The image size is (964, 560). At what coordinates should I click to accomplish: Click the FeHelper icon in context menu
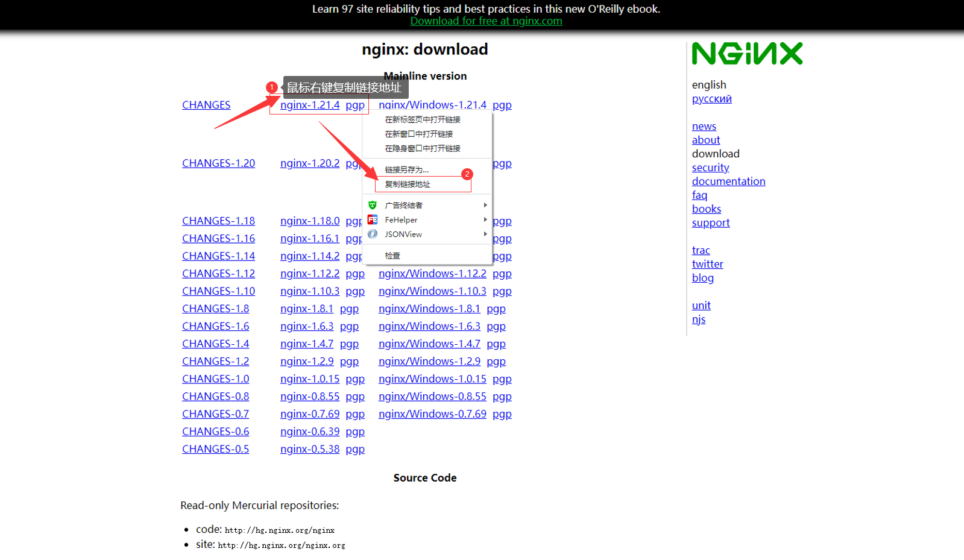(x=373, y=220)
